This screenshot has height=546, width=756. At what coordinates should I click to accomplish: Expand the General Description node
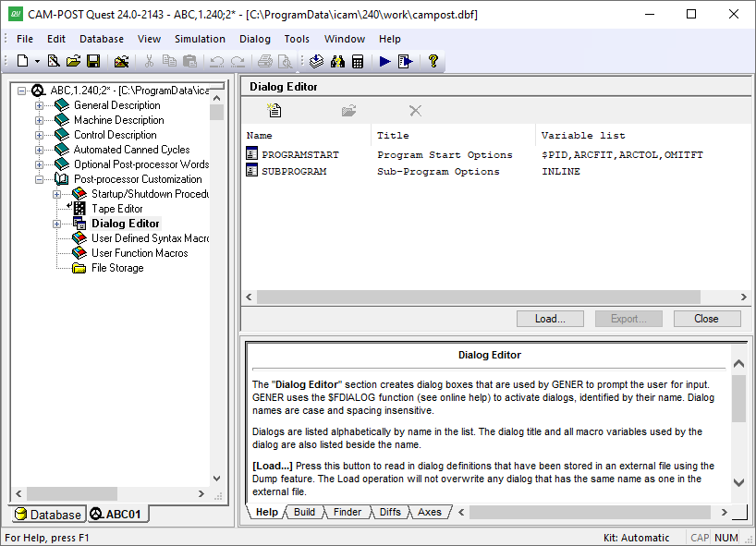tap(39, 105)
